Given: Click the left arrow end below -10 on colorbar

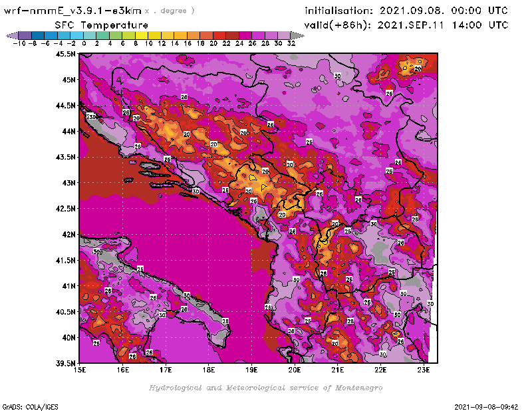Looking at the screenshot, I should [13, 35].
